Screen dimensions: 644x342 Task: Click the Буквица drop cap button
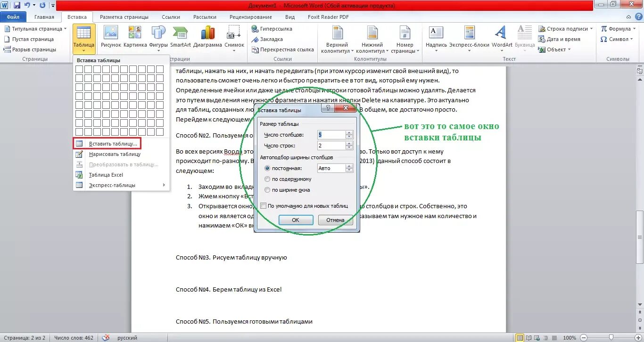524,38
